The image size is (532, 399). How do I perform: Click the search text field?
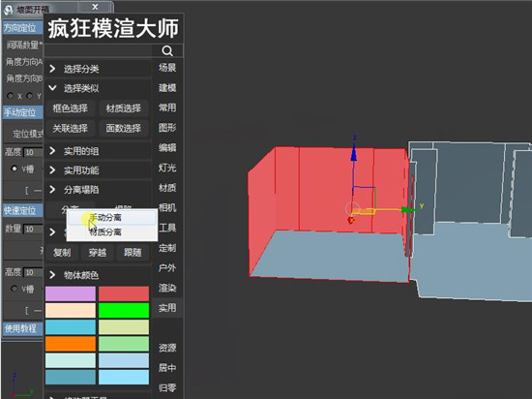pyautogui.click(x=98, y=50)
